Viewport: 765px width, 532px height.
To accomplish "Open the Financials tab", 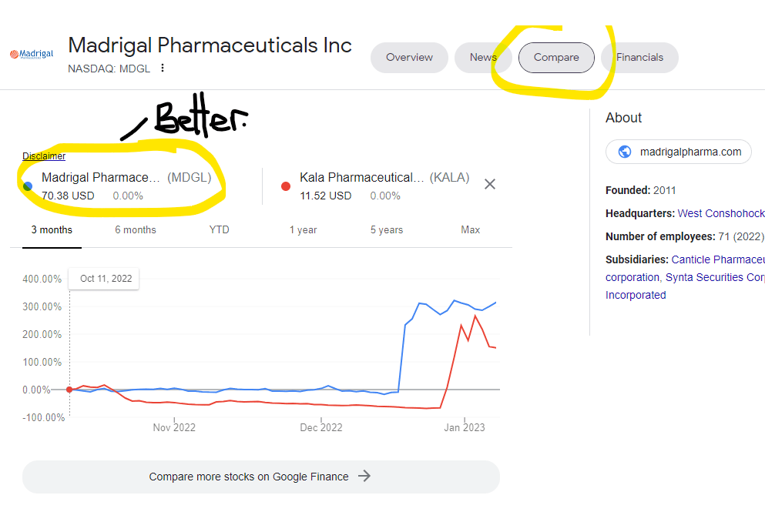I will click(639, 58).
